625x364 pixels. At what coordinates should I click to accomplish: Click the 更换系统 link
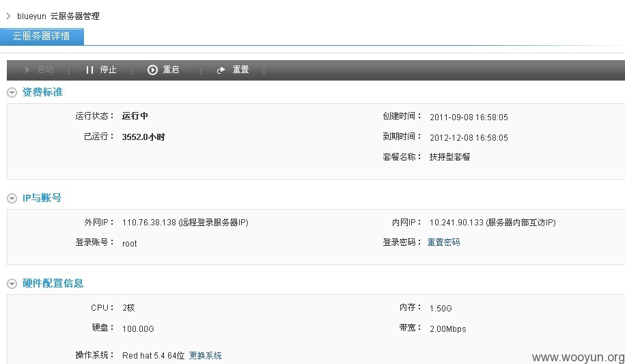tap(206, 355)
